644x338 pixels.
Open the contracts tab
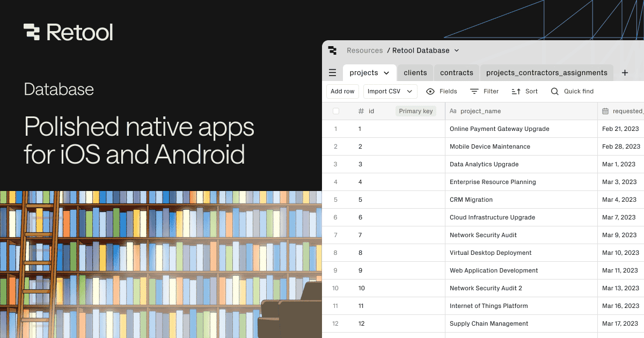point(456,72)
